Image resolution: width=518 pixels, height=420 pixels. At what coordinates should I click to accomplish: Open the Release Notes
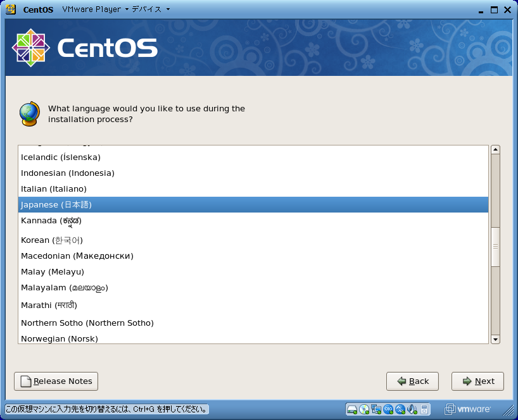[x=56, y=381]
